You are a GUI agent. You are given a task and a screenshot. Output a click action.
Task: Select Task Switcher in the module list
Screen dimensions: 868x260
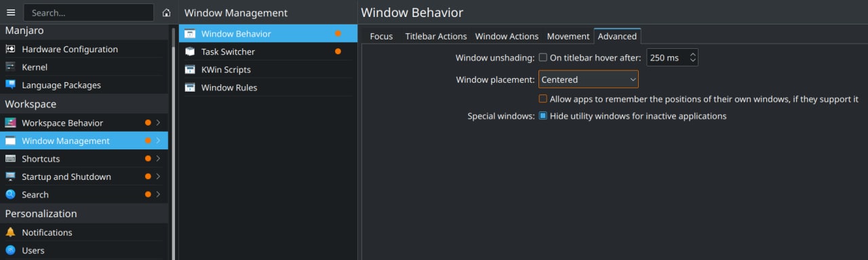point(268,52)
